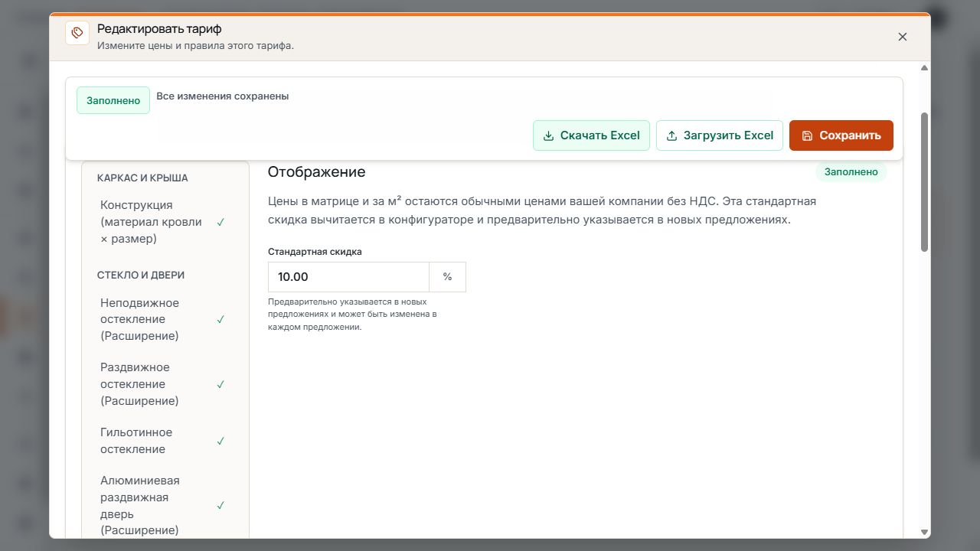Screen dimensions: 980x551
Task: Click the СТЕКЛО И ДВЕРИ group header
Action: (141, 275)
